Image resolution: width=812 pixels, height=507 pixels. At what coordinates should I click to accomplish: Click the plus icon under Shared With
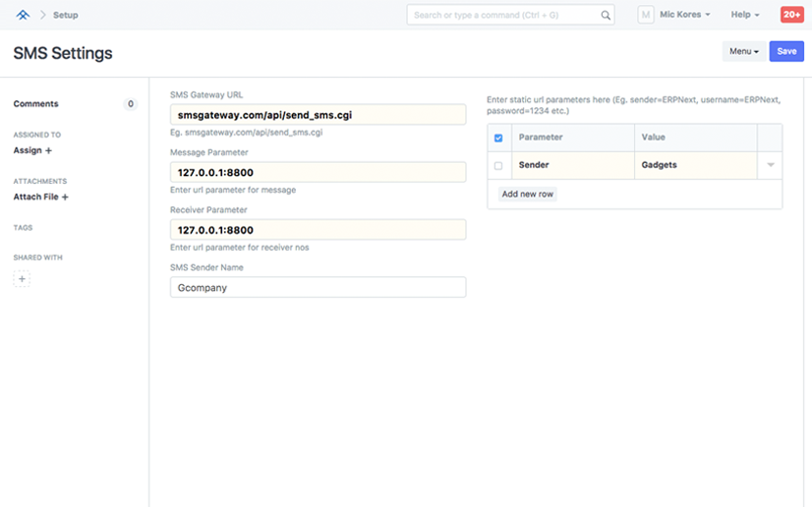[x=22, y=279]
